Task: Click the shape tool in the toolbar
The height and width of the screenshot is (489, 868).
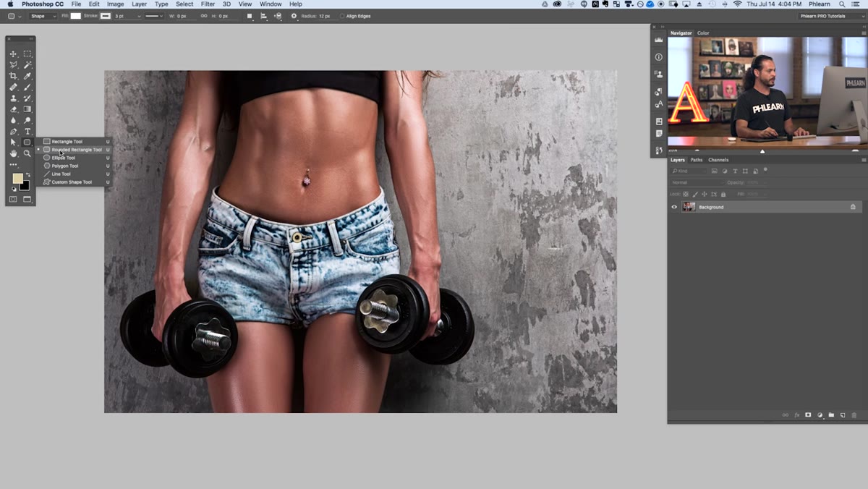Action: (27, 143)
